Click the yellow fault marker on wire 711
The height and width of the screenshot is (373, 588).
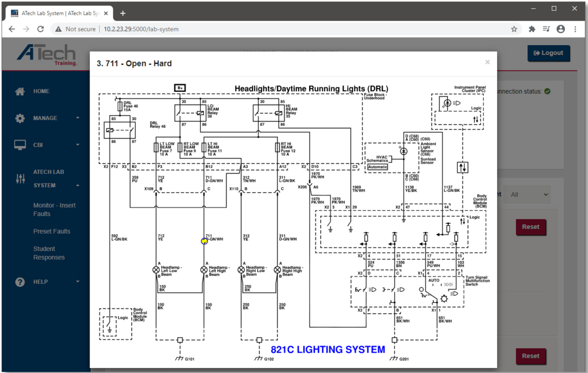(204, 241)
